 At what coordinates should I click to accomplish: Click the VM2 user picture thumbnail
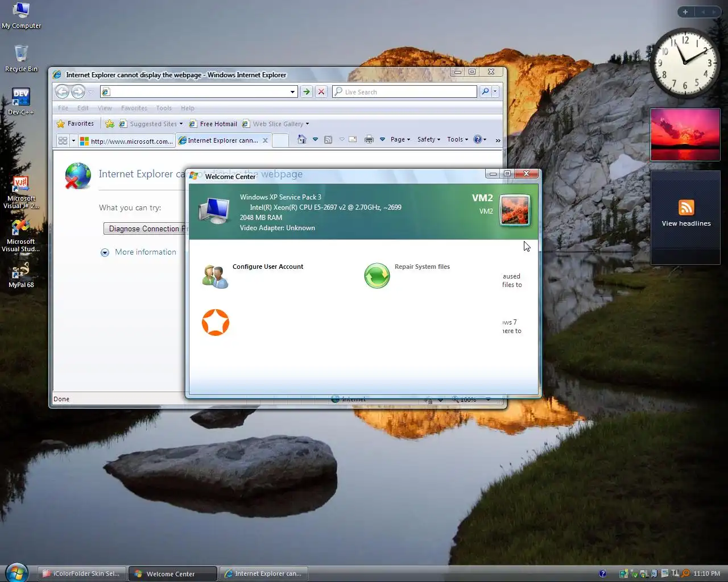pyautogui.click(x=515, y=210)
